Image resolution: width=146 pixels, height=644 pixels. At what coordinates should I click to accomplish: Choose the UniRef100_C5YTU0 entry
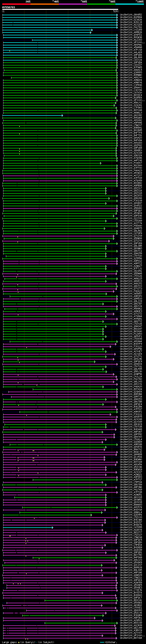pyautogui.click(x=131, y=256)
